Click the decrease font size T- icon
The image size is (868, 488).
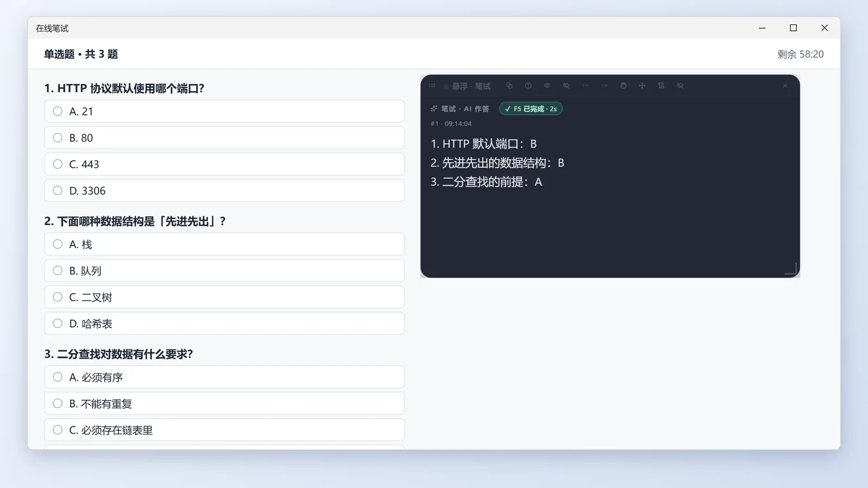585,86
